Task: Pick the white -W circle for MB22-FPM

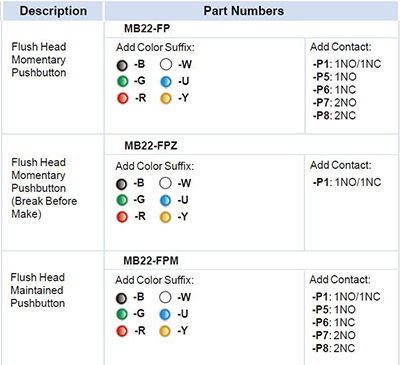Action: pyautogui.click(x=165, y=297)
